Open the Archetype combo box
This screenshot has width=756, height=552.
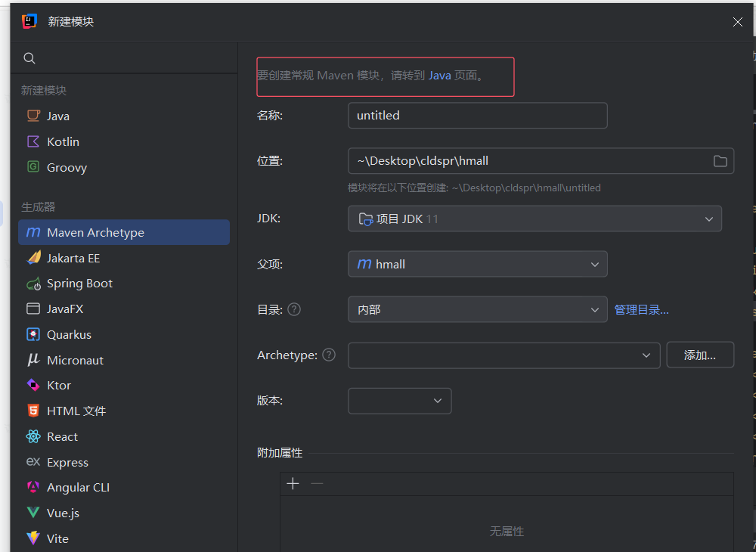tap(503, 355)
